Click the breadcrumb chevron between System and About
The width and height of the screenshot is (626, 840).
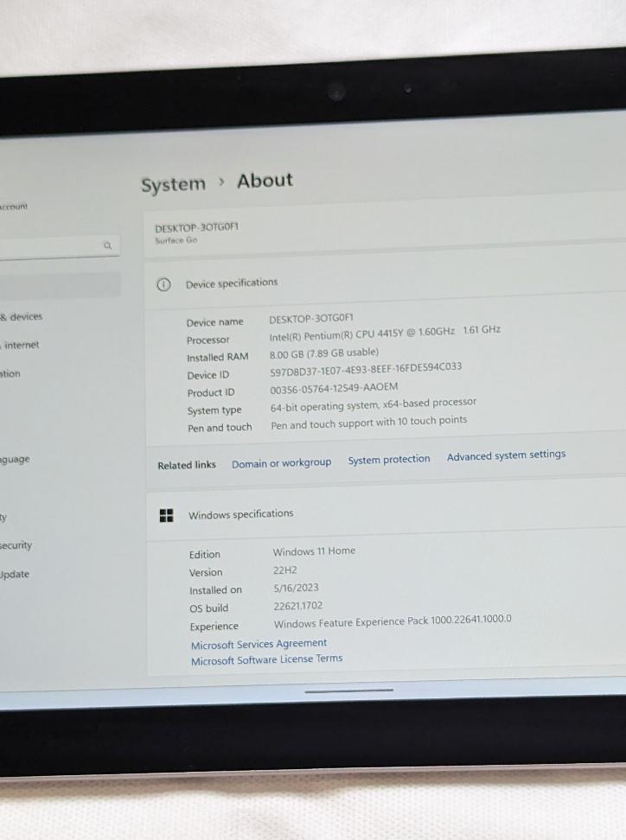[221, 182]
